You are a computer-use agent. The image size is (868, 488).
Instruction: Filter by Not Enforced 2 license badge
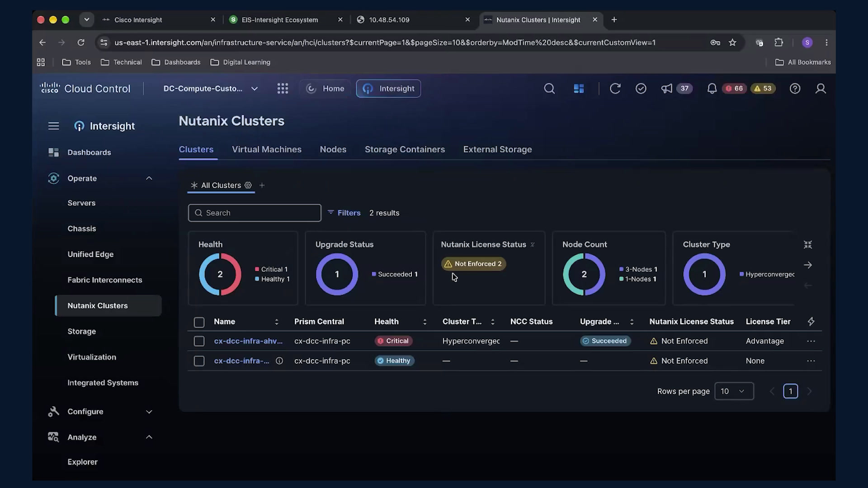click(x=473, y=264)
